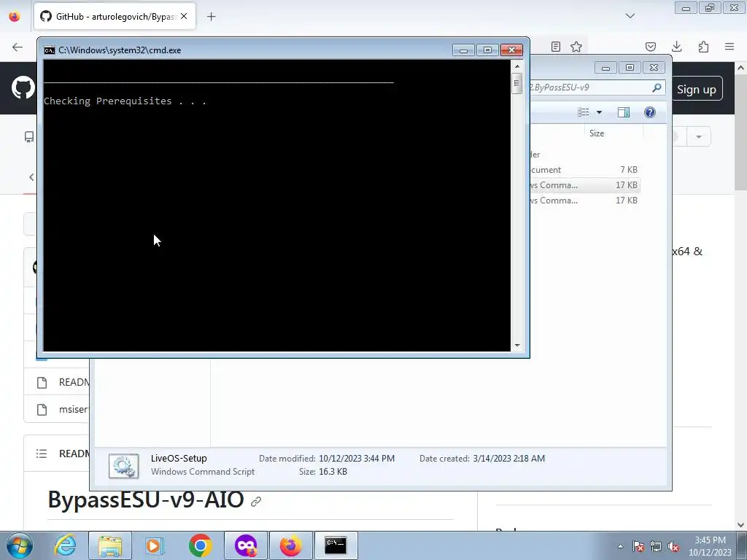Sort Explorer files by Size column
The image size is (747, 560).
click(x=613, y=133)
